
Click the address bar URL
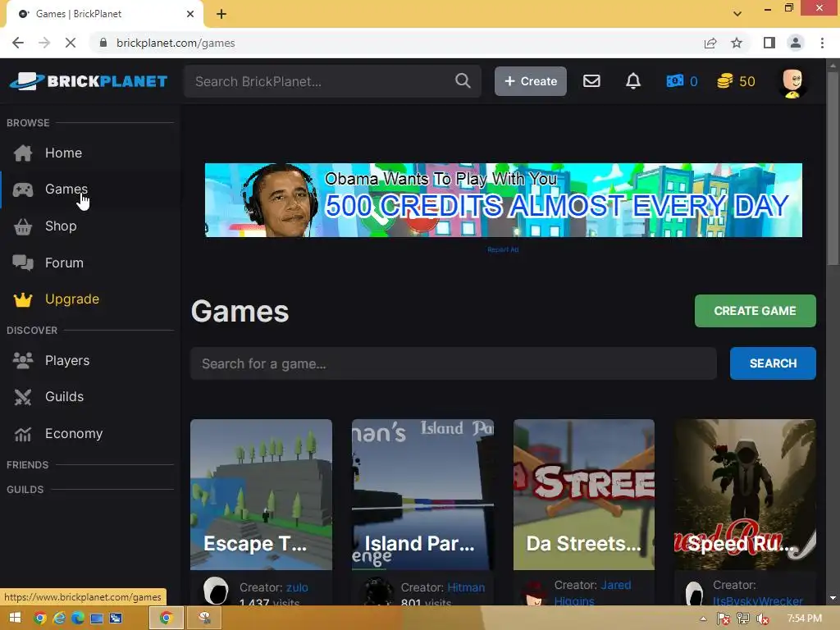(176, 43)
